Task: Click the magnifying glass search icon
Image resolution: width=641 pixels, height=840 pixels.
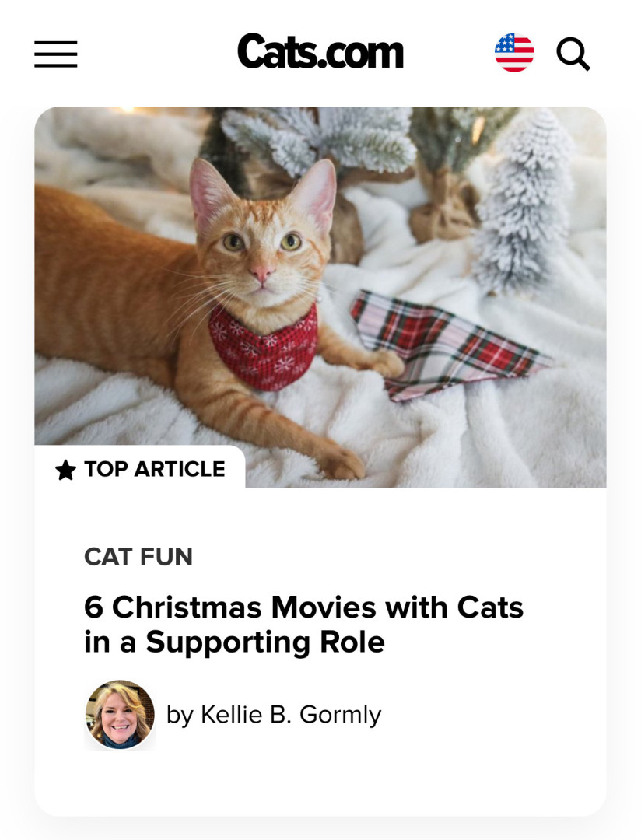Action: click(x=573, y=54)
